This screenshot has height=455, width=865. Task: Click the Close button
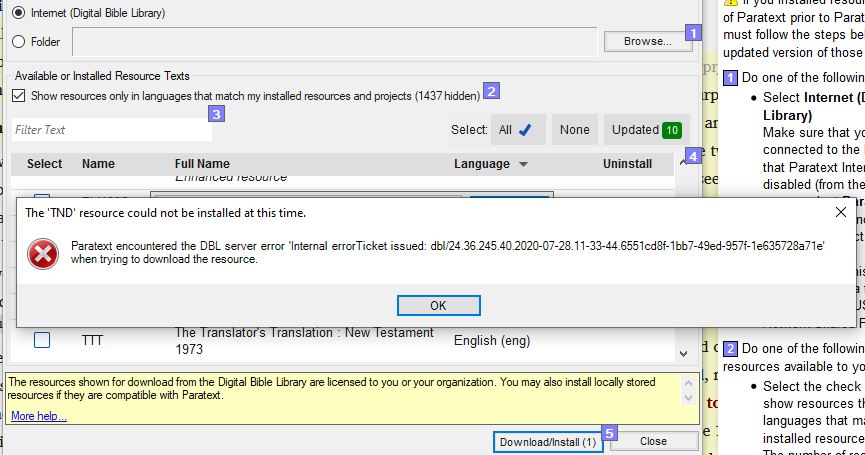(653, 441)
